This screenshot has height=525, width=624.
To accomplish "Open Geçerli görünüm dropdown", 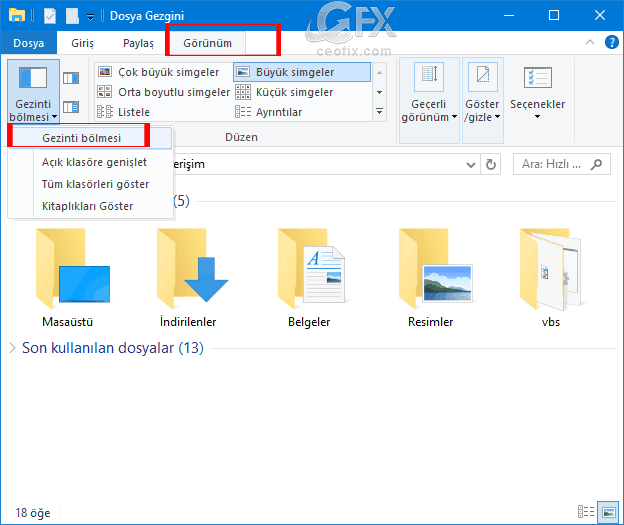I will [429, 100].
